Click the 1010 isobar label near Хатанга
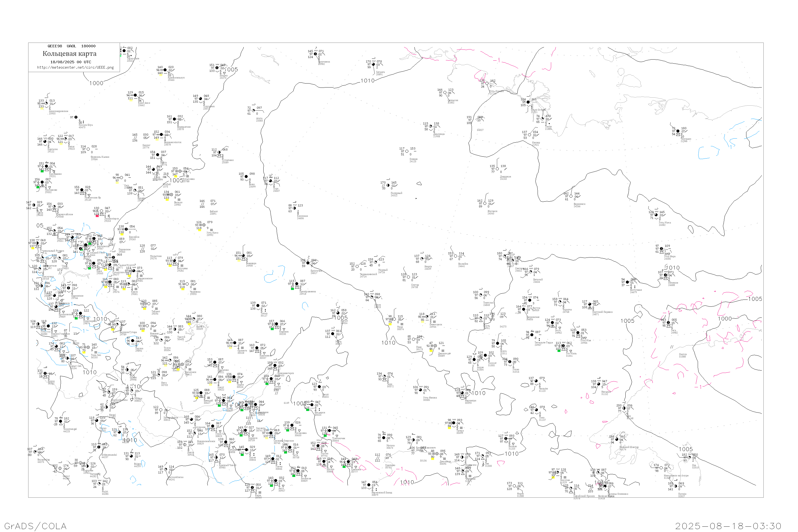The width and height of the screenshot is (798, 532). pyautogui.click(x=367, y=81)
